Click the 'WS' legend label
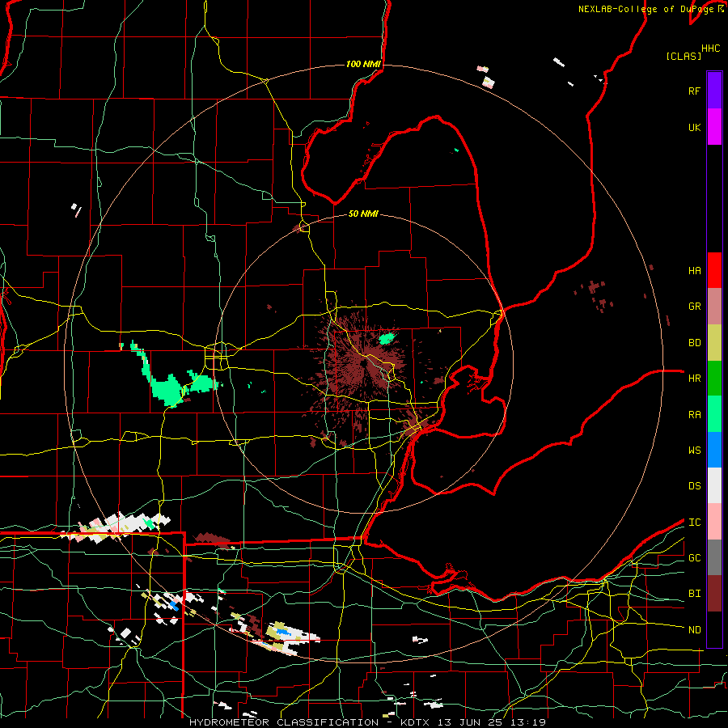Viewport: 728px width, 728px height. coord(694,451)
